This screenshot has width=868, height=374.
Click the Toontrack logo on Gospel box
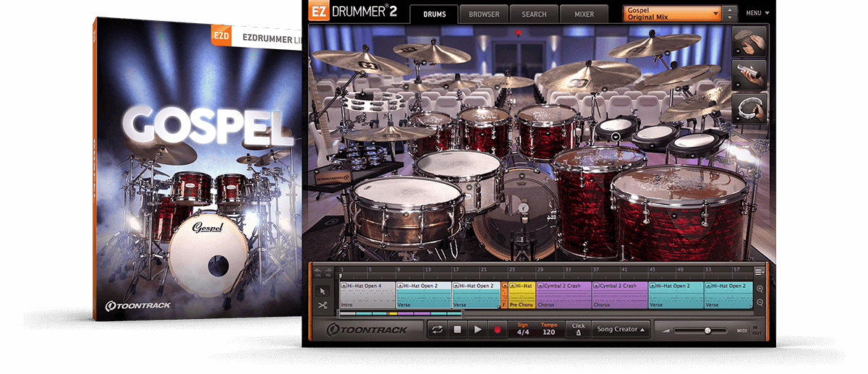[x=139, y=305]
